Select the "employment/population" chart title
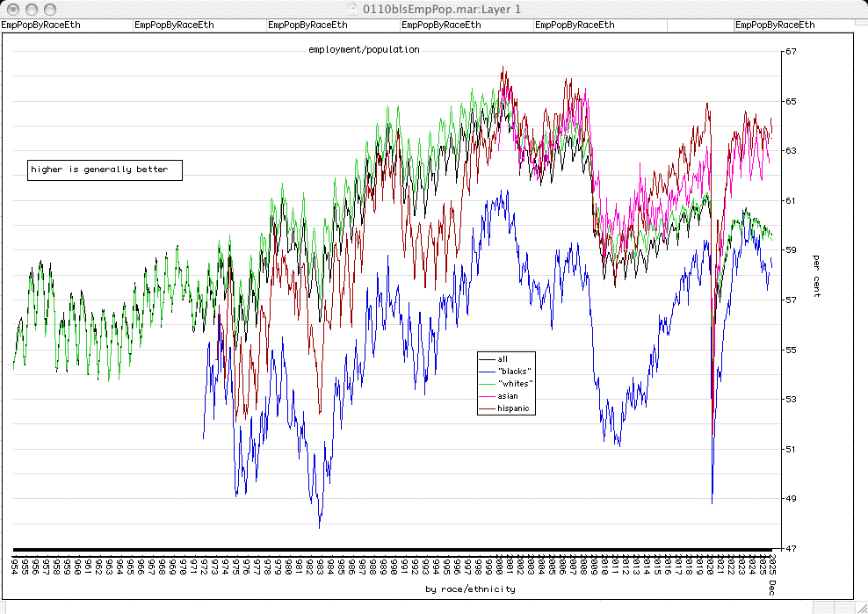The image size is (868, 614). (x=364, y=49)
